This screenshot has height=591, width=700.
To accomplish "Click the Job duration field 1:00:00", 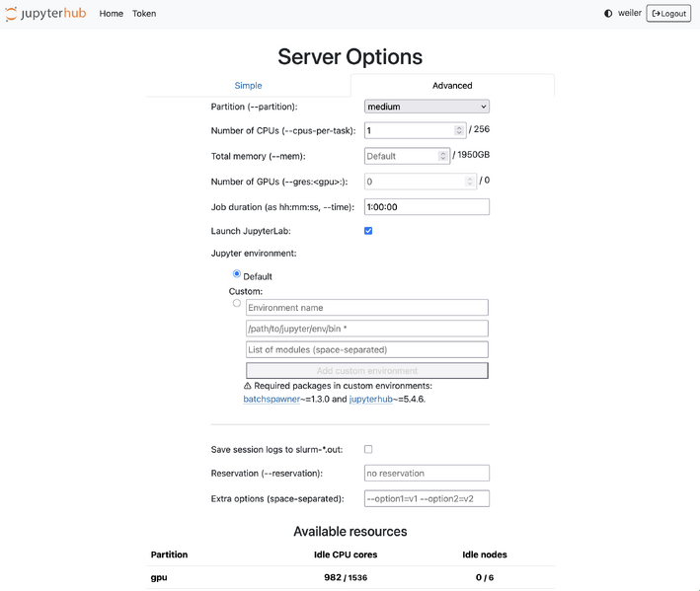I will (427, 207).
